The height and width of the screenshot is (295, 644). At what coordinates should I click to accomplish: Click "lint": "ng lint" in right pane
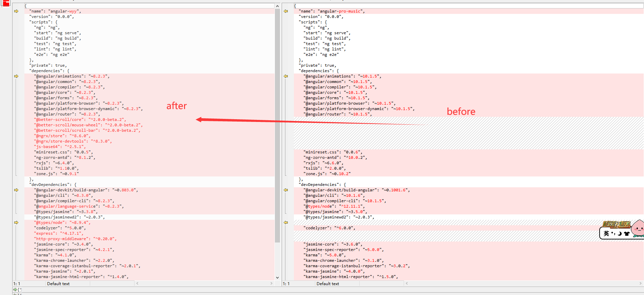(324, 49)
